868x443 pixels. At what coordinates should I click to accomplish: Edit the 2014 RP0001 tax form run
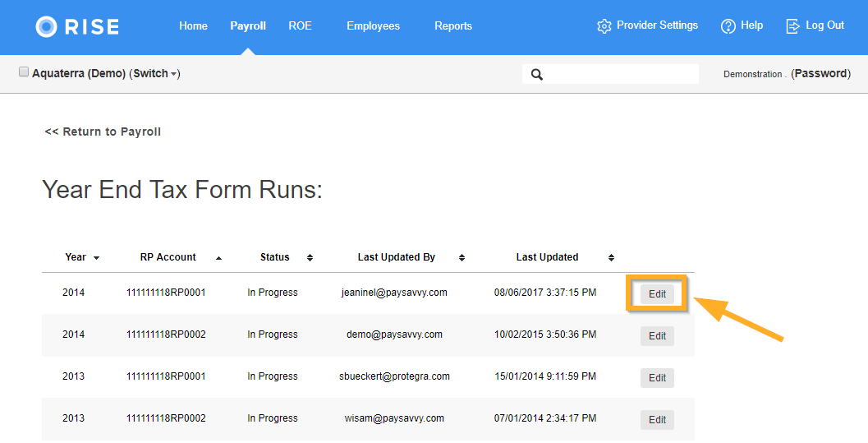click(657, 294)
